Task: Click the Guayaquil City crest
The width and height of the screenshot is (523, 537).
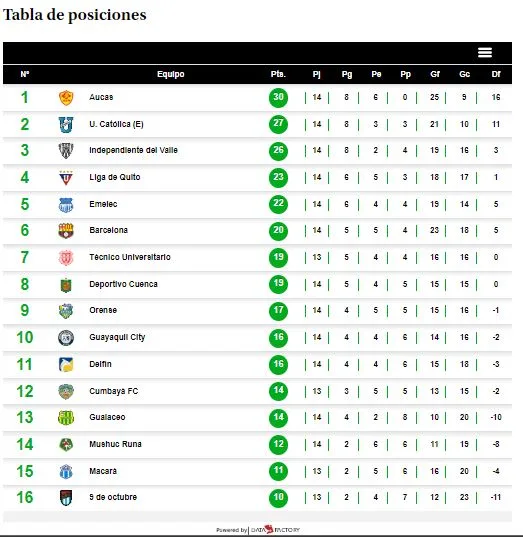Action: click(66, 338)
